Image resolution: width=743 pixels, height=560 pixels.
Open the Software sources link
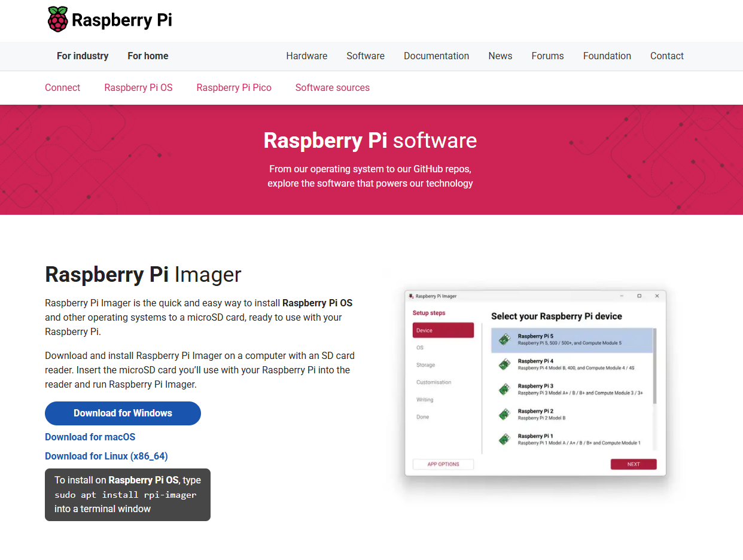tap(332, 87)
